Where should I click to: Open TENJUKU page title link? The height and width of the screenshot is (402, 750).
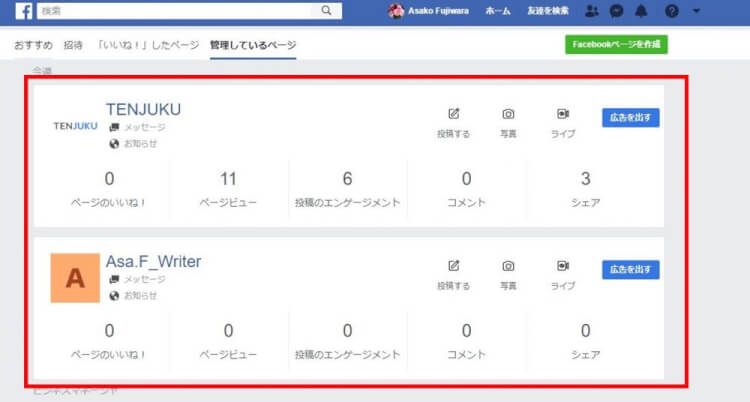(x=143, y=110)
